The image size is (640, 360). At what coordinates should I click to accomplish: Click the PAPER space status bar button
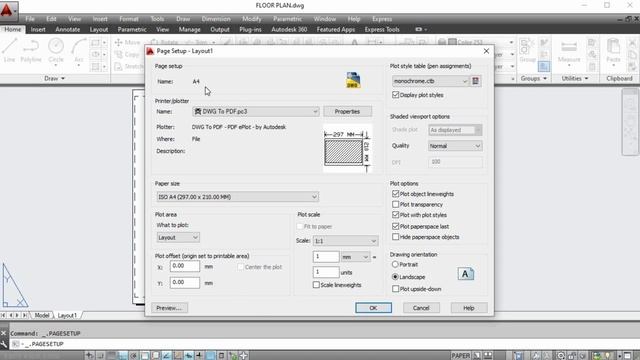461,356
